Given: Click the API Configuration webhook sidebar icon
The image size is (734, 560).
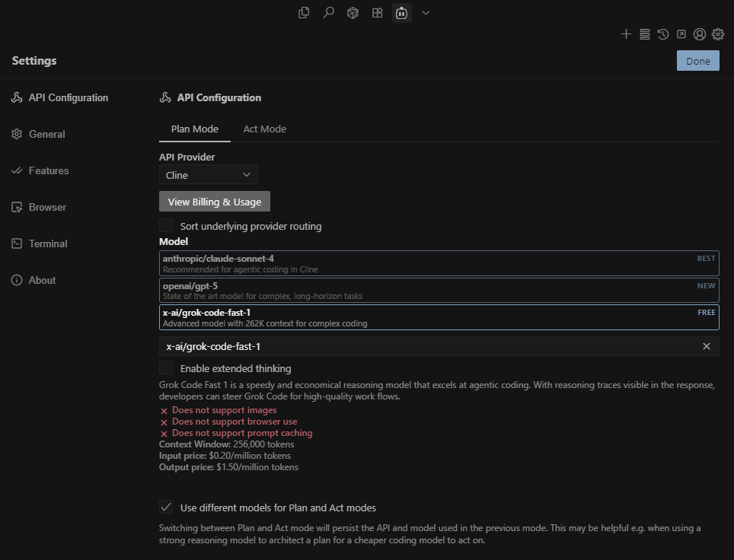Looking at the screenshot, I should (x=17, y=97).
